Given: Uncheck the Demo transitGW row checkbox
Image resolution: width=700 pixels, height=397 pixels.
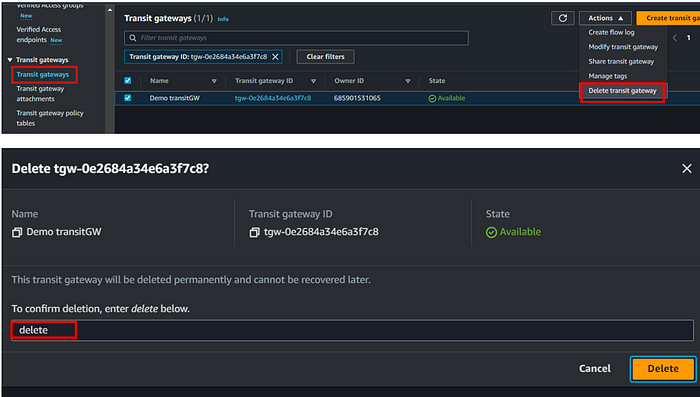Looking at the screenshot, I should 128,98.
